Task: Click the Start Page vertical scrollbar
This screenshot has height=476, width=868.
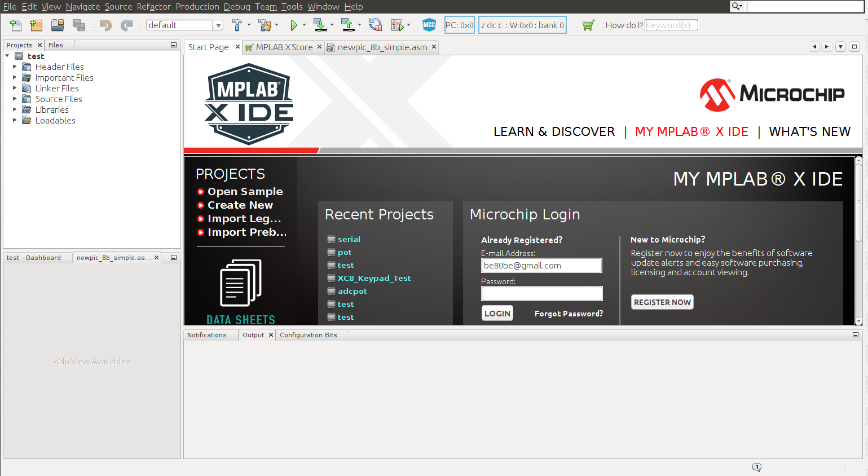Action: [x=858, y=241]
